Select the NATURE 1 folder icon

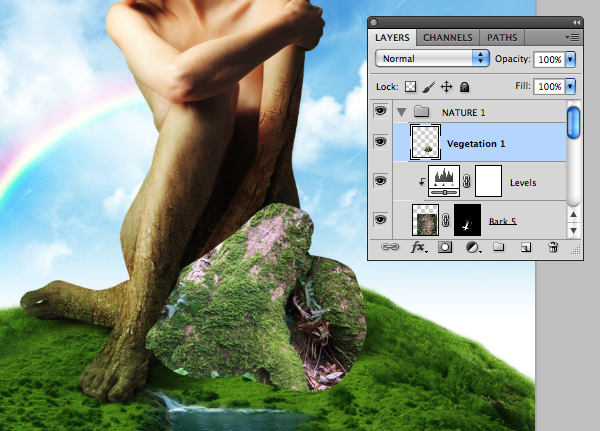click(421, 112)
